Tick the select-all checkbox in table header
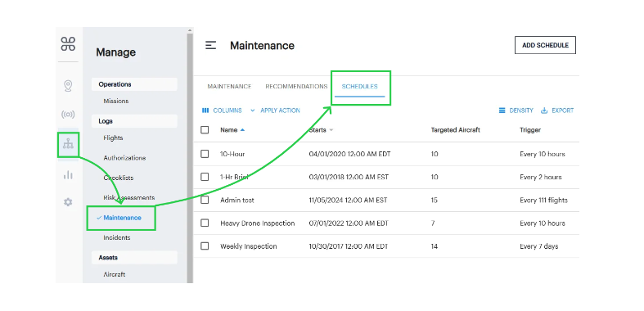 point(205,130)
